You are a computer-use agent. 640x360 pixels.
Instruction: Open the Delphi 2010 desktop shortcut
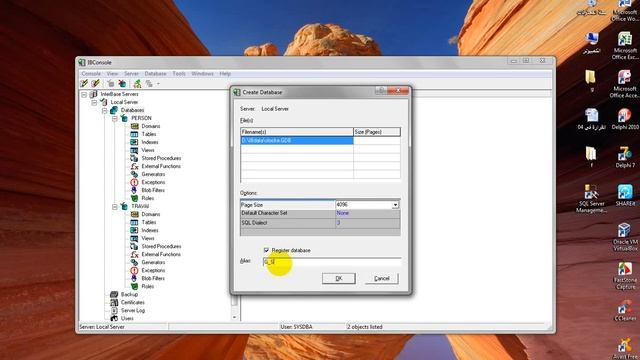(624, 120)
